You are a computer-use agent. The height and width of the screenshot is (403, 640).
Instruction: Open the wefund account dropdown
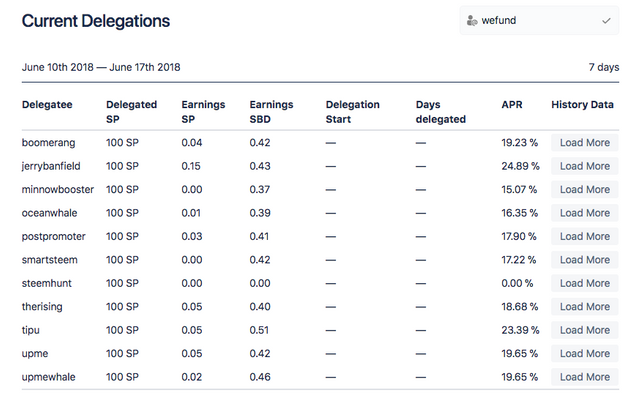(539, 20)
